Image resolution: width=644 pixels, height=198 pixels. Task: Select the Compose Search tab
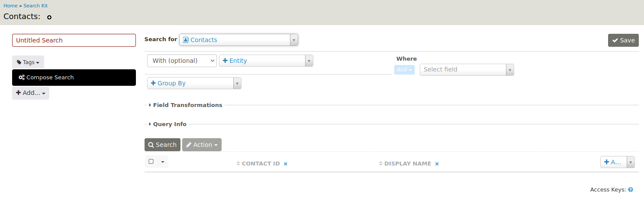(74, 78)
